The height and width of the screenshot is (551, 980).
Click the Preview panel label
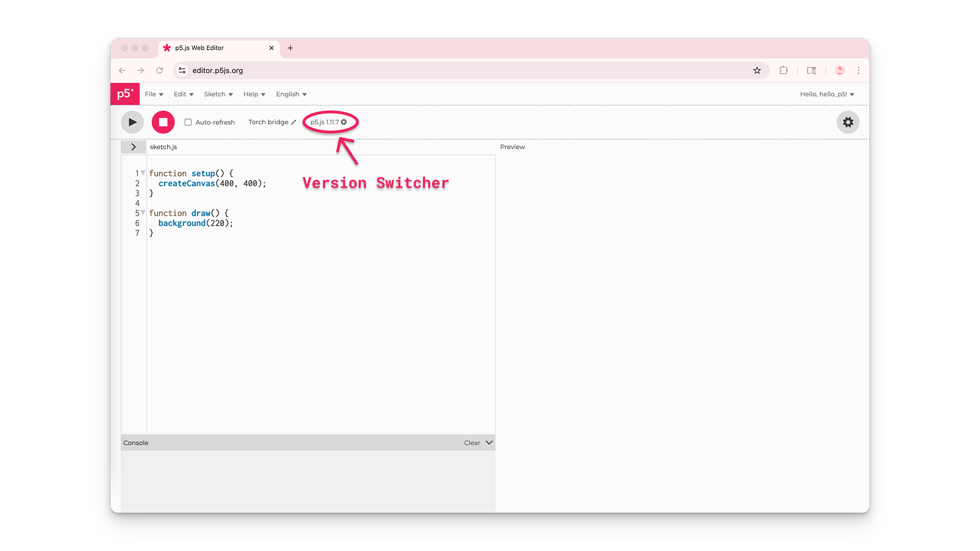click(512, 147)
